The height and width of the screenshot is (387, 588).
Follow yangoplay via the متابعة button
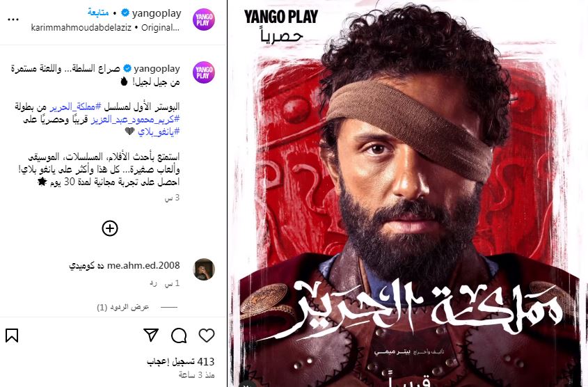click(x=98, y=13)
